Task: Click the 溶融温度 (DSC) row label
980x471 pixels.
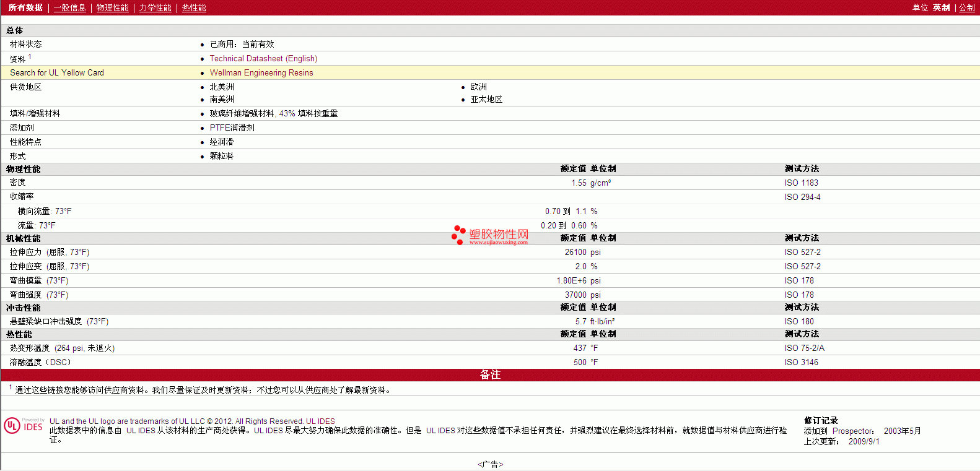Action: click(40, 362)
